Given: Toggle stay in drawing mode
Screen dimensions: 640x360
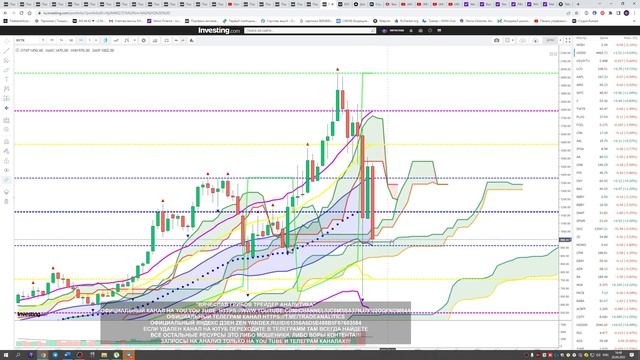Looking at the screenshot, I should [x=6, y=151].
